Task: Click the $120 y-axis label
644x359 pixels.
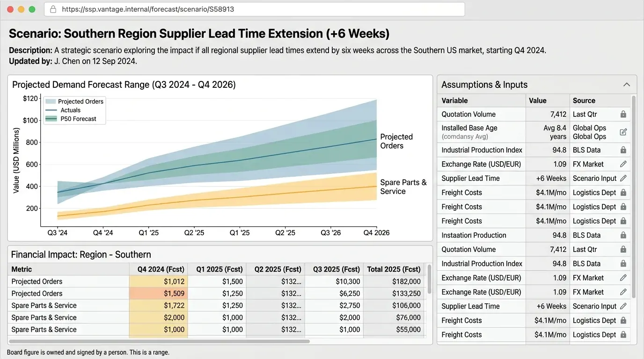Action: tap(30, 98)
